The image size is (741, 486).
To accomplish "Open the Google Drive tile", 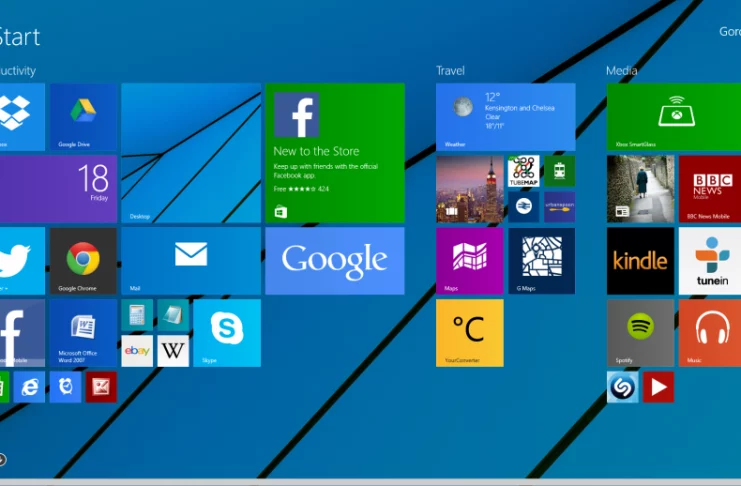I will pyautogui.click(x=83, y=117).
